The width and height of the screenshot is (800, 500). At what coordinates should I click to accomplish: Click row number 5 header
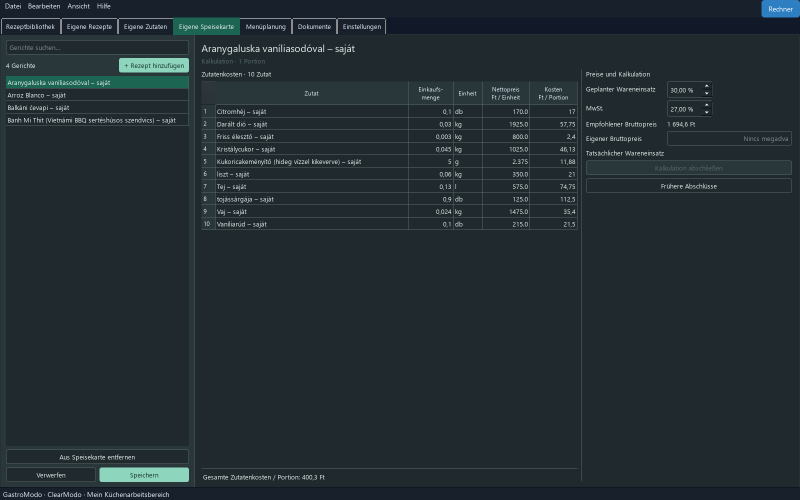(x=208, y=162)
